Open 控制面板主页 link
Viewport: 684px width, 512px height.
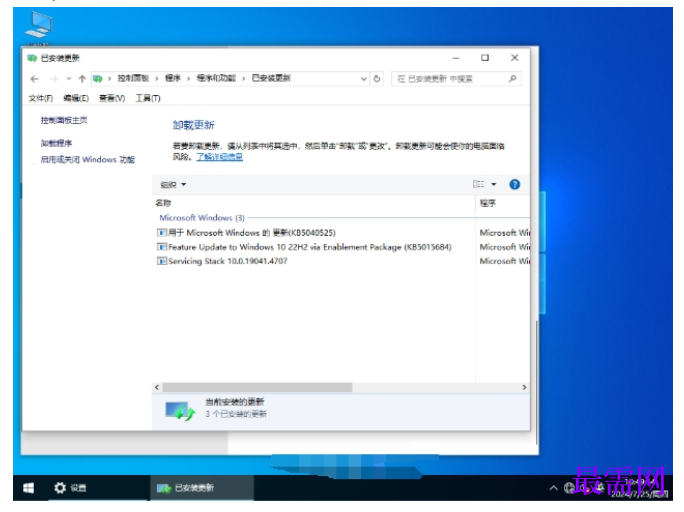click(x=64, y=120)
